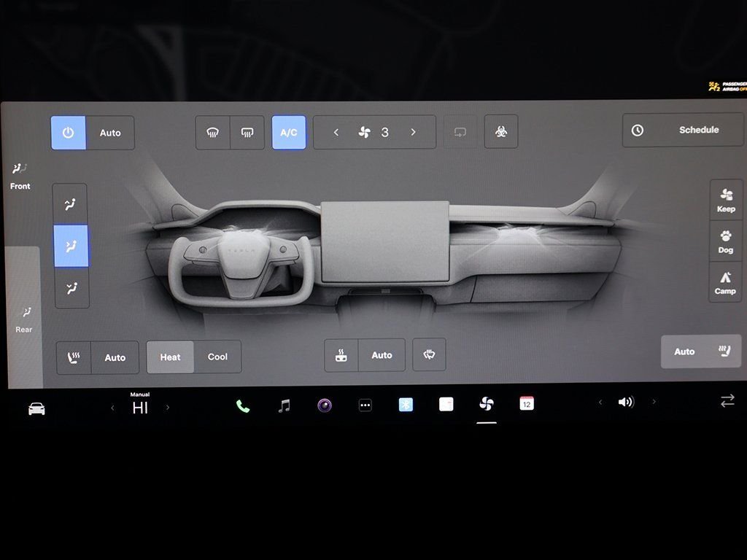Enable Dog mode

(725, 241)
